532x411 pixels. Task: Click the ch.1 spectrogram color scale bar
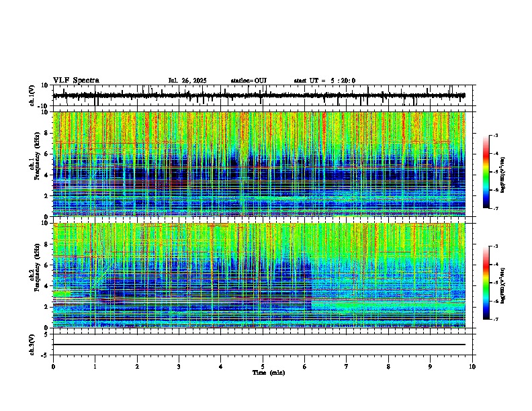[x=486, y=172]
